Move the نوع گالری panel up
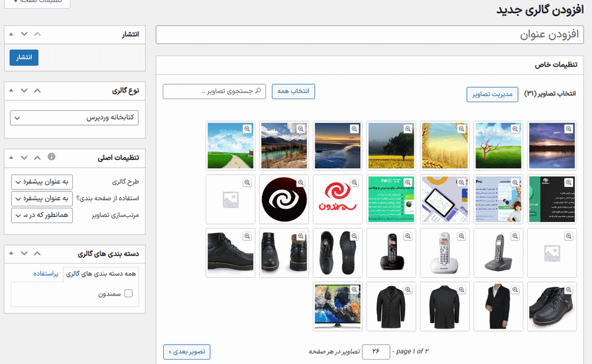Viewport: 592px width, 364px height. (x=37, y=90)
